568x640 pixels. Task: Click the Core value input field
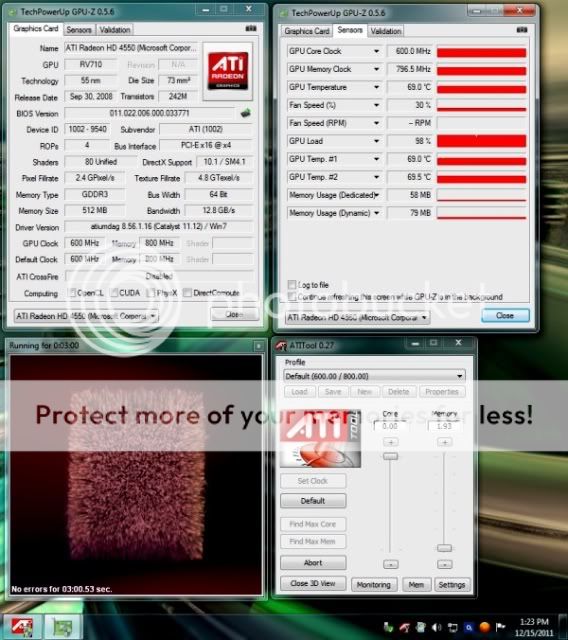(390, 426)
